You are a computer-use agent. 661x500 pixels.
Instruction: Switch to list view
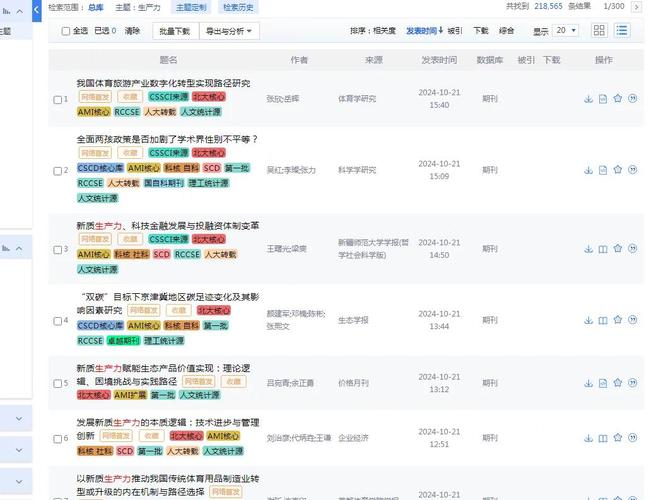point(622,30)
